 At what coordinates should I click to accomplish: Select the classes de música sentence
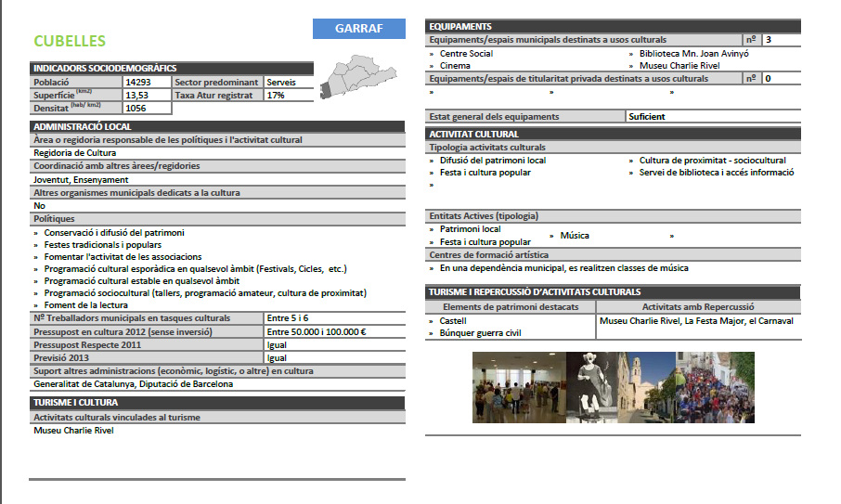564,267
